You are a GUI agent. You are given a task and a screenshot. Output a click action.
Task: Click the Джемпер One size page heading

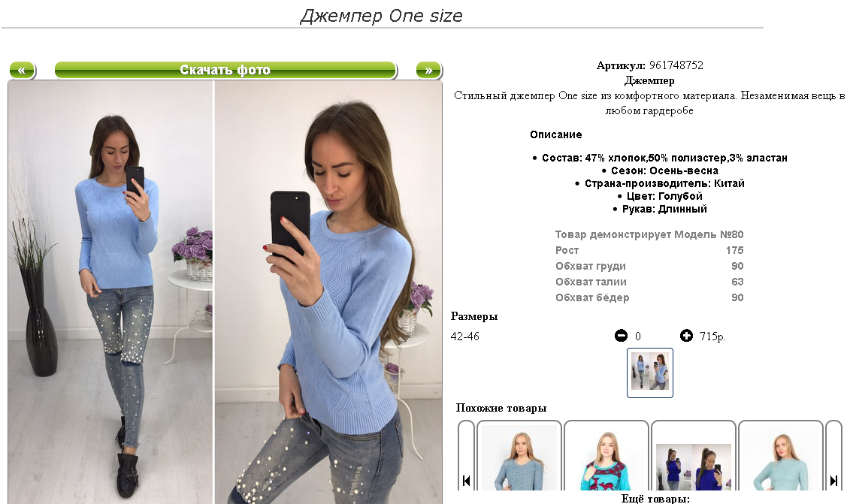pos(381,16)
